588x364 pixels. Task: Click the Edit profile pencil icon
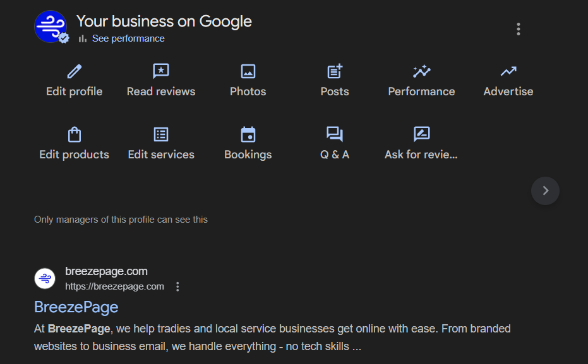[x=75, y=71]
